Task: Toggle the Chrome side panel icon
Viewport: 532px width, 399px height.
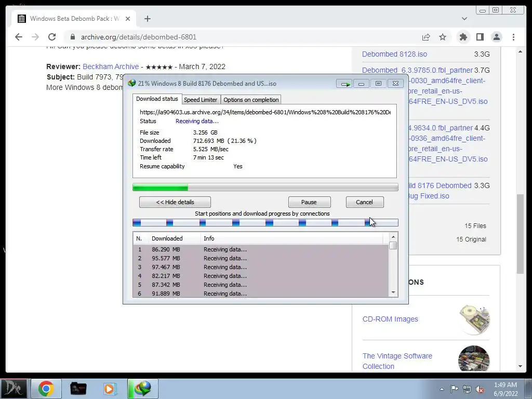Action: pyautogui.click(x=480, y=37)
